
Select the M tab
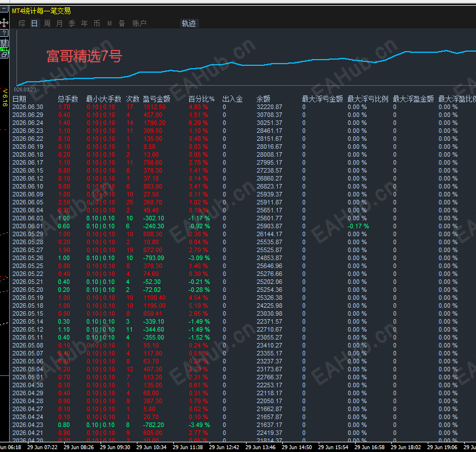tap(110, 23)
